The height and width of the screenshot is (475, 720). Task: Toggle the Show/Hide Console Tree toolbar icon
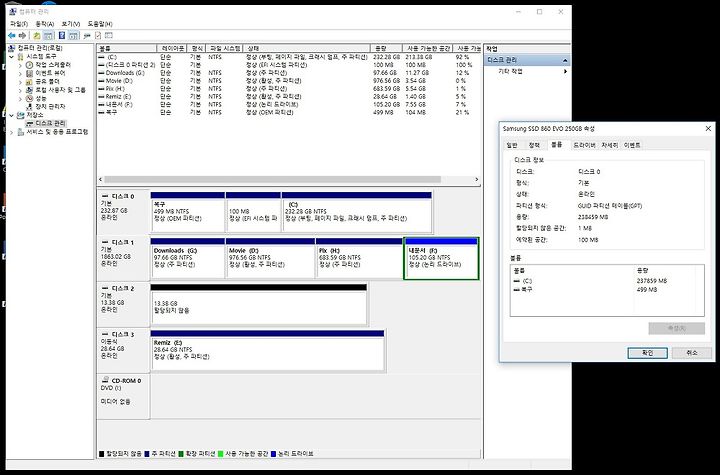pos(48,35)
